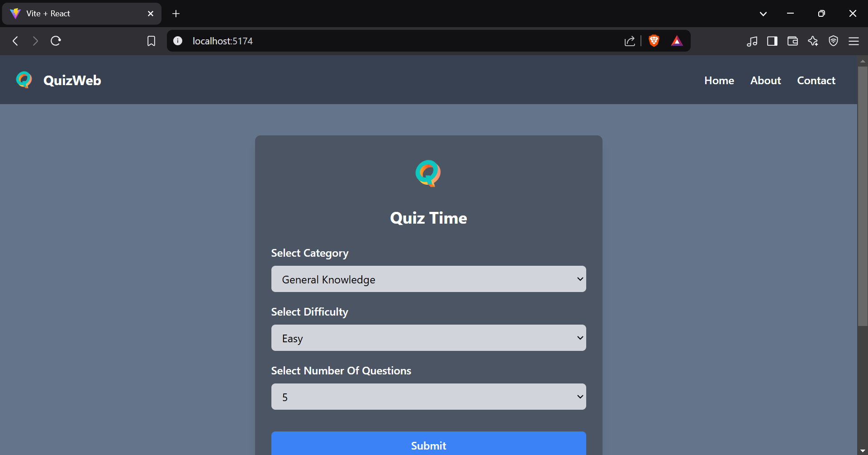The height and width of the screenshot is (455, 868).
Task: Open Brave Wallet icon
Action: point(792,41)
